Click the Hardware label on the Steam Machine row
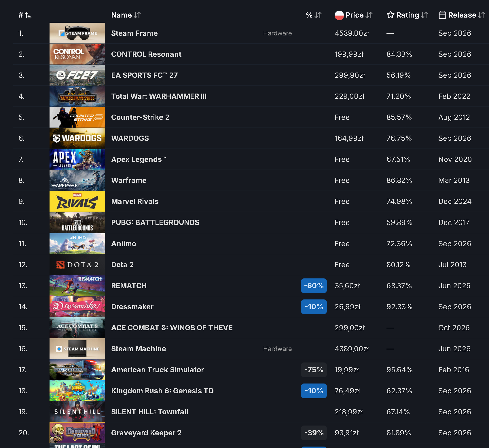This screenshot has width=489, height=448. pos(278,349)
